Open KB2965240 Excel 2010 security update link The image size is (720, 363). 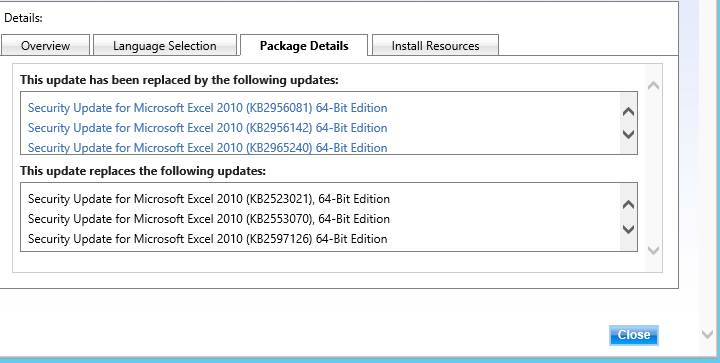[x=208, y=147]
